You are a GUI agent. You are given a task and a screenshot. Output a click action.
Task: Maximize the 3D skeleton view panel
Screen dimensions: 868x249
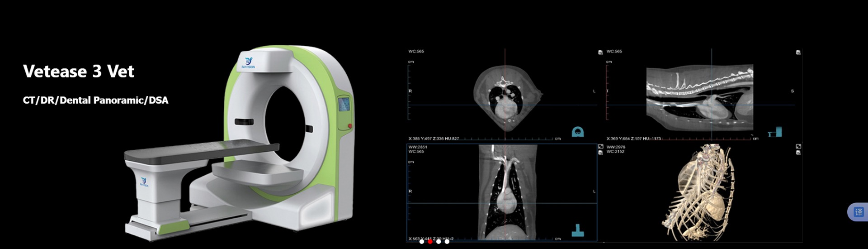pos(798,147)
